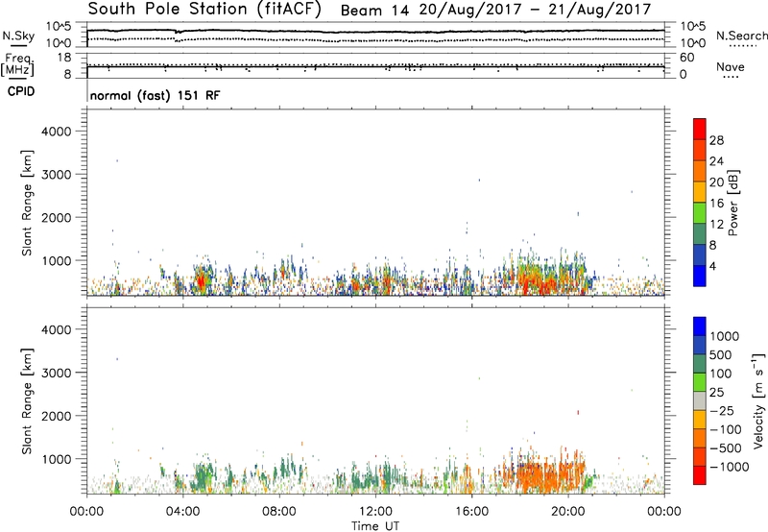Click the '16:00' time tick label
This screenshot has height=532, width=768.
pyautogui.click(x=471, y=512)
